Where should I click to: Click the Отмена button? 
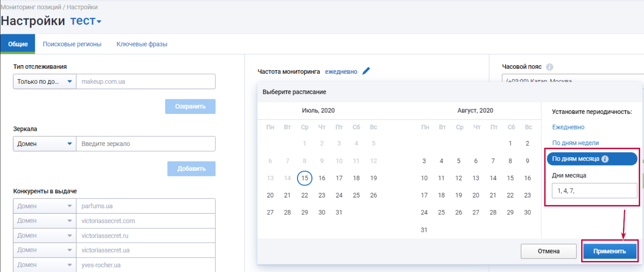pyautogui.click(x=548, y=251)
